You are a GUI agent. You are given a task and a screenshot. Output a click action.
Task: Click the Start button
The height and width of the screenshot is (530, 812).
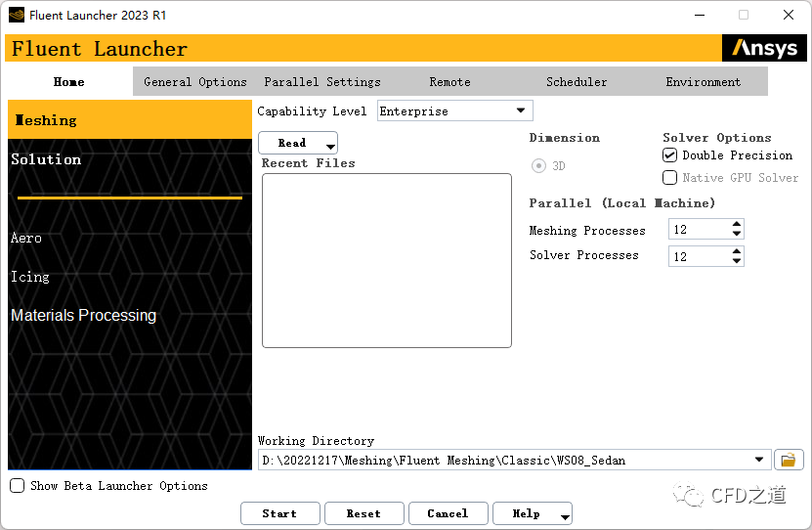(280, 513)
